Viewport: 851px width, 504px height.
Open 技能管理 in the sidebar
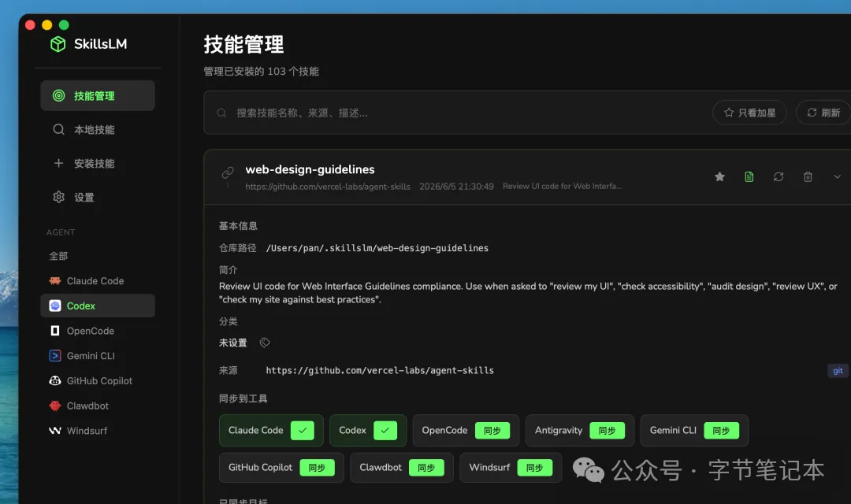coord(98,96)
